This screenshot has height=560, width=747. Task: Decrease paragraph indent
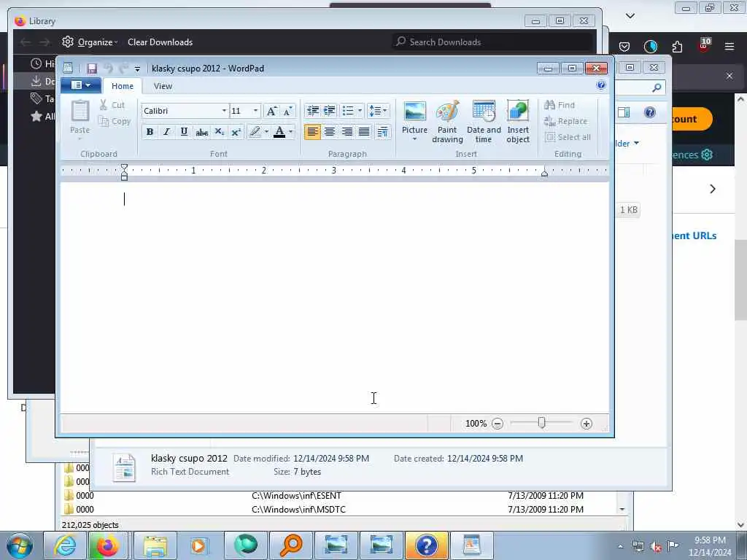tap(312, 111)
